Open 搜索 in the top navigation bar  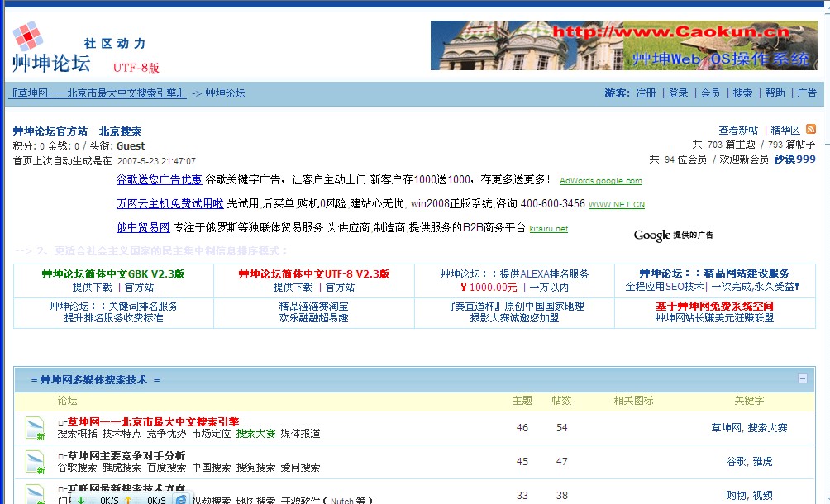pos(742,93)
